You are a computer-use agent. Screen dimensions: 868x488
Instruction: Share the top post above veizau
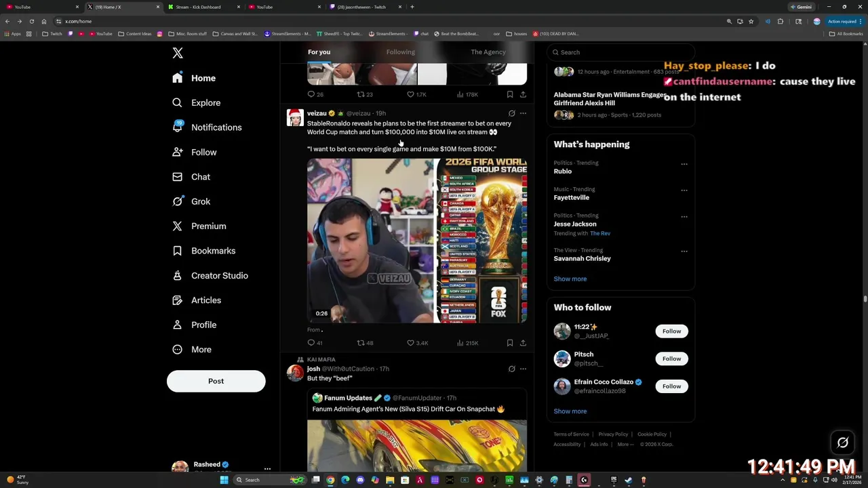tap(523, 94)
